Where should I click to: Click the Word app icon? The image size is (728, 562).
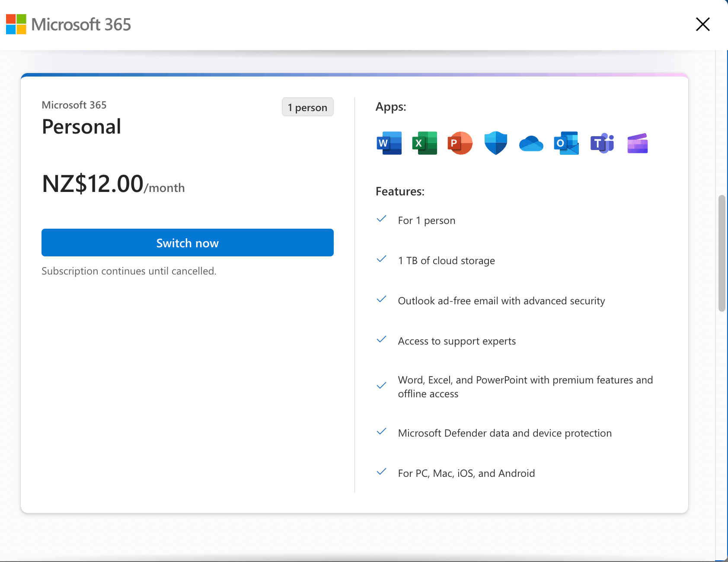(389, 143)
